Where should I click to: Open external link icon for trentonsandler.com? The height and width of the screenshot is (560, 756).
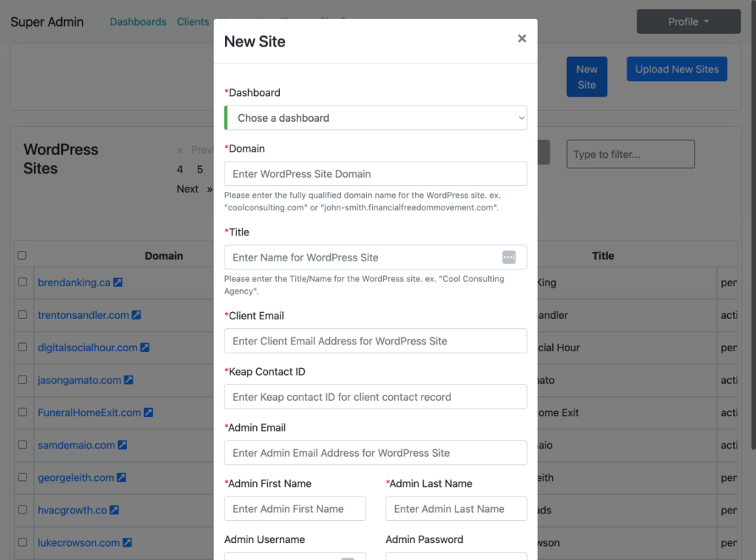[137, 315]
